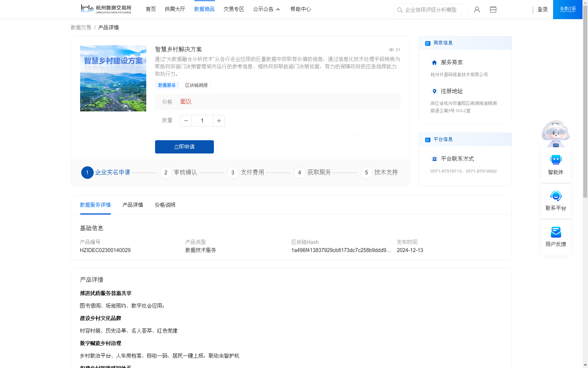Increase quantity with the plus button
This screenshot has height=368, width=588.
(219, 121)
